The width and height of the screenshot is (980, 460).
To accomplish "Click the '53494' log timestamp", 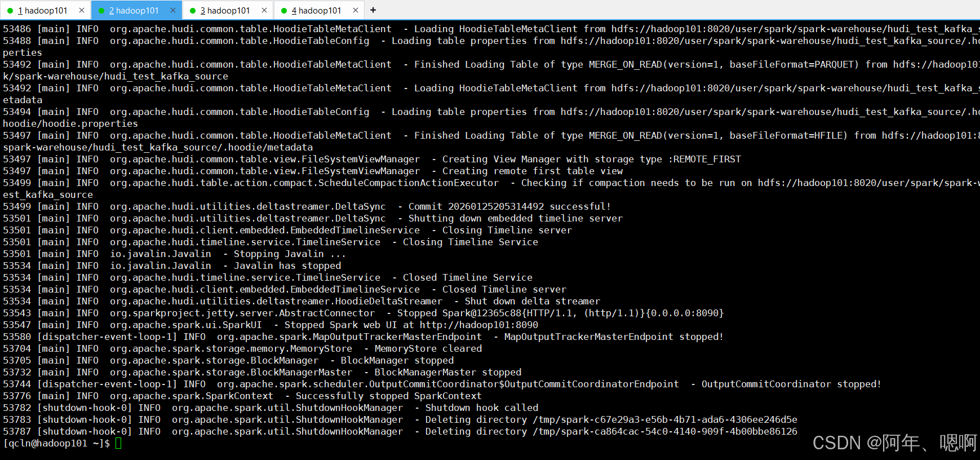I will click(x=17, y=112).
